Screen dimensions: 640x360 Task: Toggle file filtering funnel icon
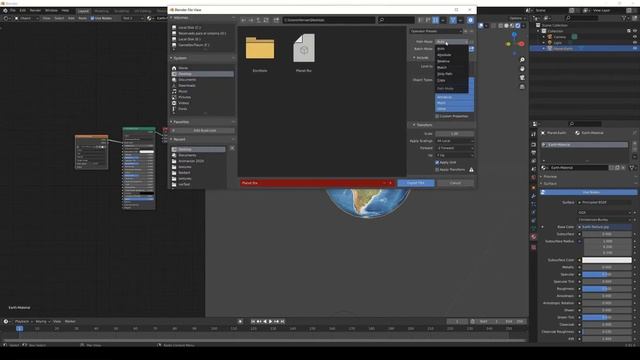click(453, 20)
